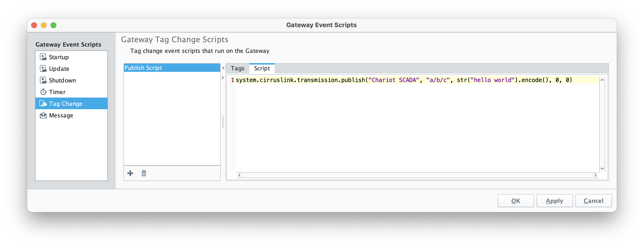Click the "hello world" string in code
The image size is (644, 248).
(x=492, y=80)
